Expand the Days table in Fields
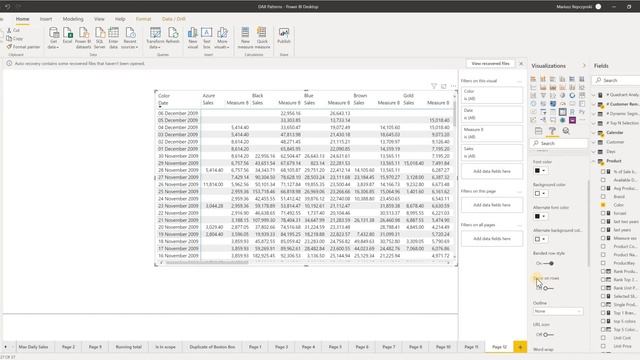The image size is (640, 360). pyautogui.click(x=594, y=151)
